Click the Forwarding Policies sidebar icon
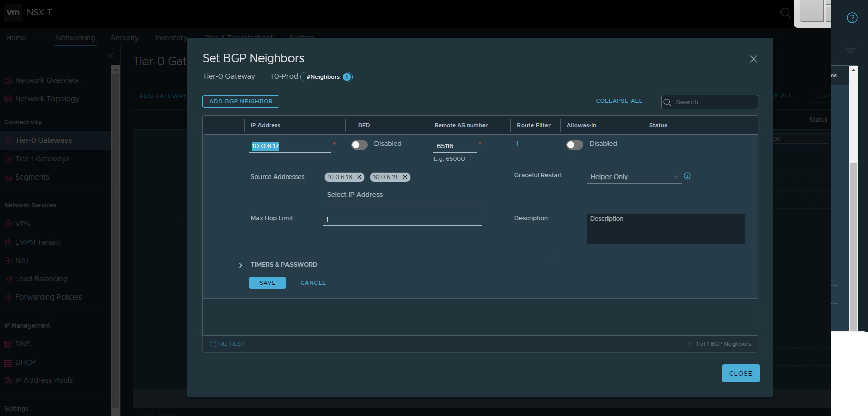 pos(8,298)
